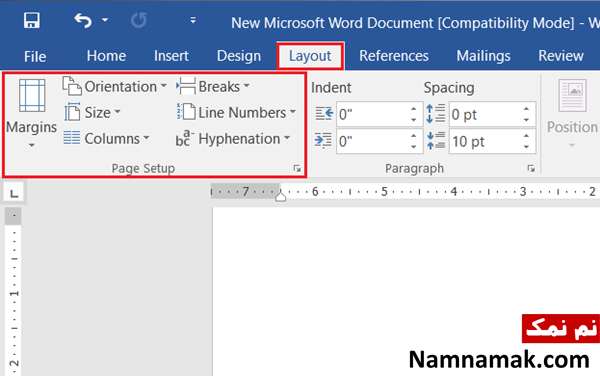Screen dimensions: 600x376
Task: Click the Indent Right icon
Action: (x=324, y=140)
